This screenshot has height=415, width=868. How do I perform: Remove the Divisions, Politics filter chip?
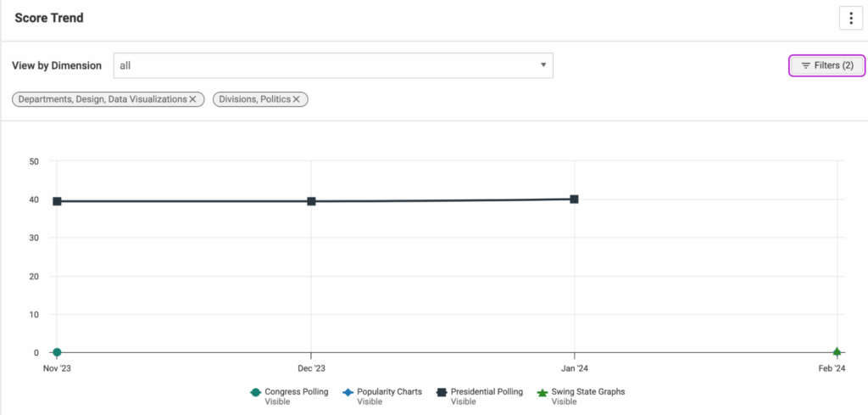click(297, 99)
